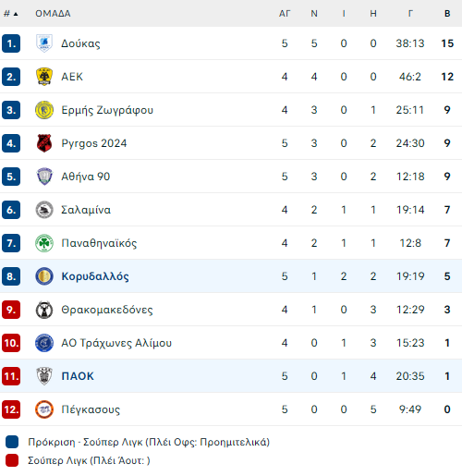Open the ΑΟ Τράχωνες Αλίμου team link

pos(116,343)
